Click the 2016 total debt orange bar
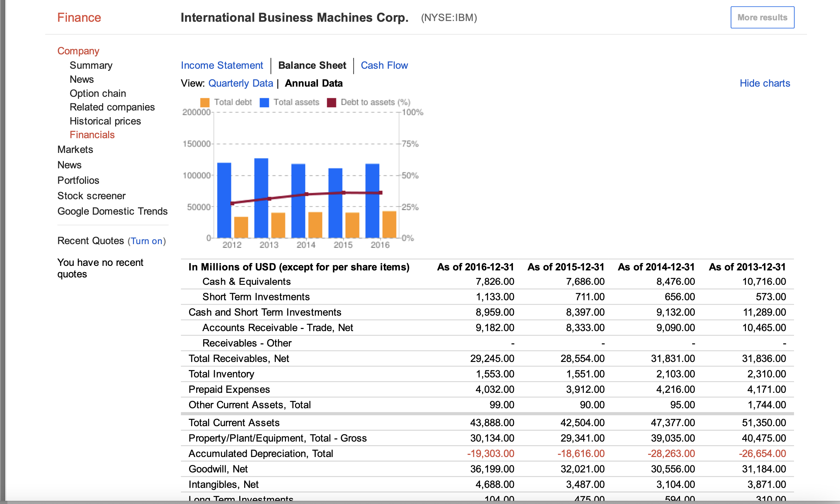This screenshot has width=840, height=504. 389,224
